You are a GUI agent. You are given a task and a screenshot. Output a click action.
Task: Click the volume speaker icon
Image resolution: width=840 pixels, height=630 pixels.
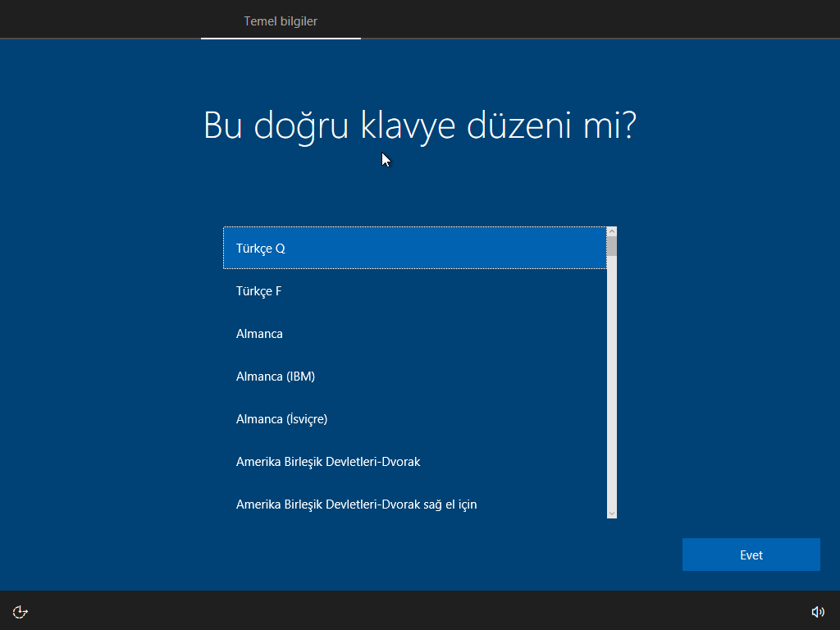(817, 612)
